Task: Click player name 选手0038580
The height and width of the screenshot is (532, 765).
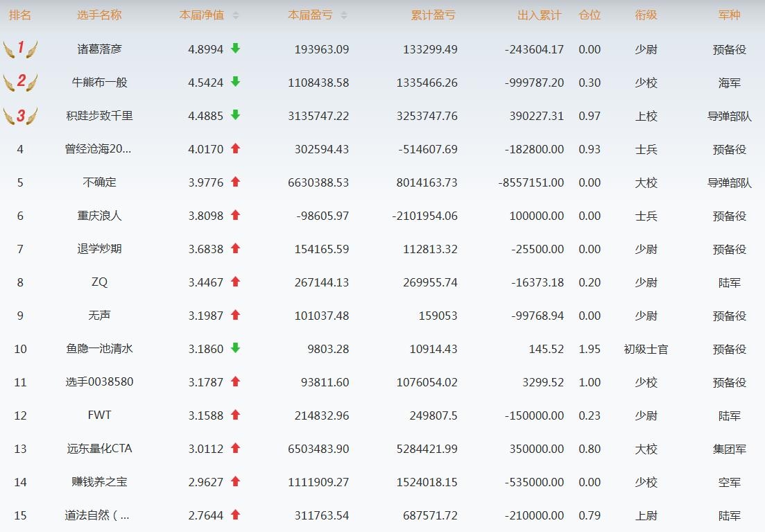Action: 99,382
